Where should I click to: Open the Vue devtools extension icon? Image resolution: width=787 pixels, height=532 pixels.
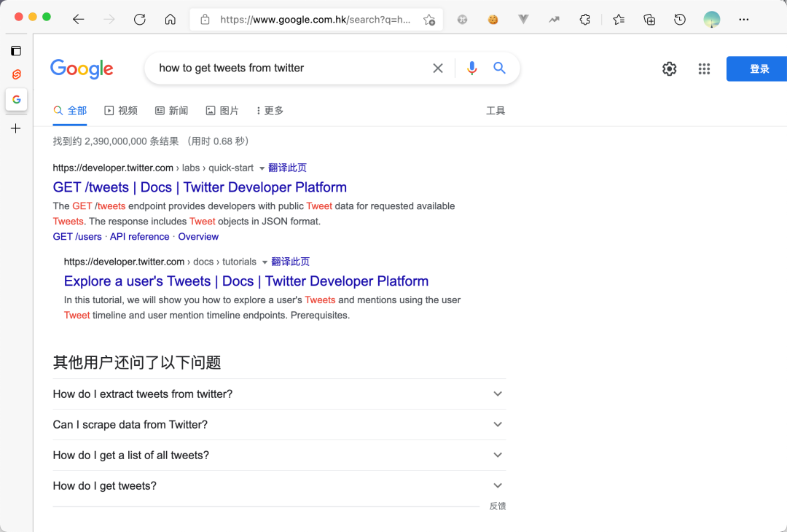(x=523, y=20)
